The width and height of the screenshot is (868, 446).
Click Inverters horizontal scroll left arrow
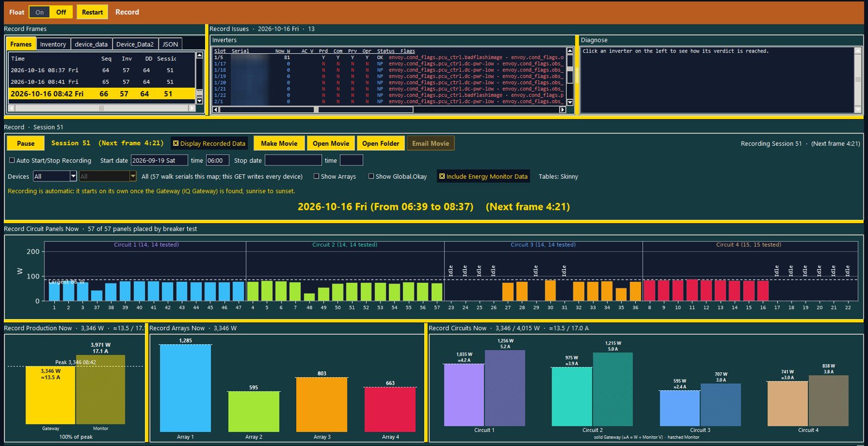[215, 109]
